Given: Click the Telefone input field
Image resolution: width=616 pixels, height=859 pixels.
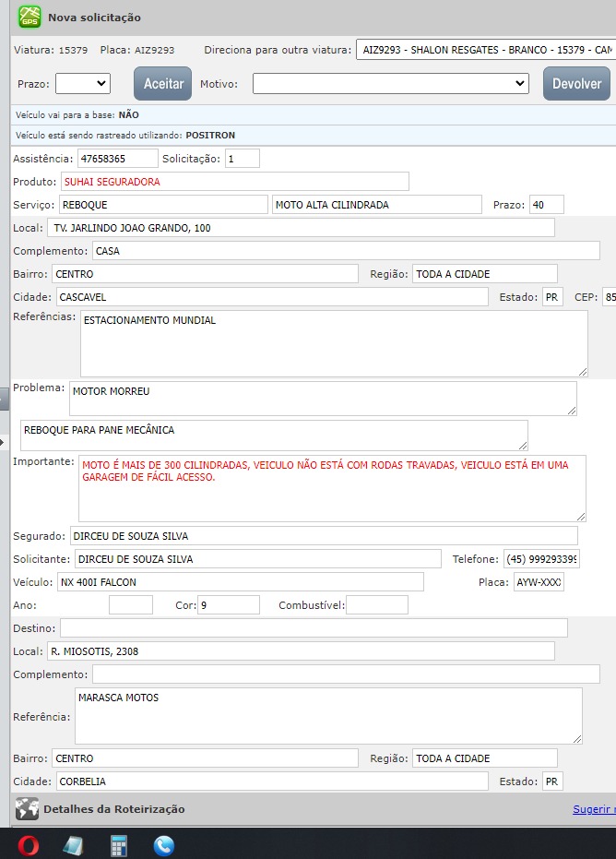Looking at the screenshot, I should [x=553, y=559].
